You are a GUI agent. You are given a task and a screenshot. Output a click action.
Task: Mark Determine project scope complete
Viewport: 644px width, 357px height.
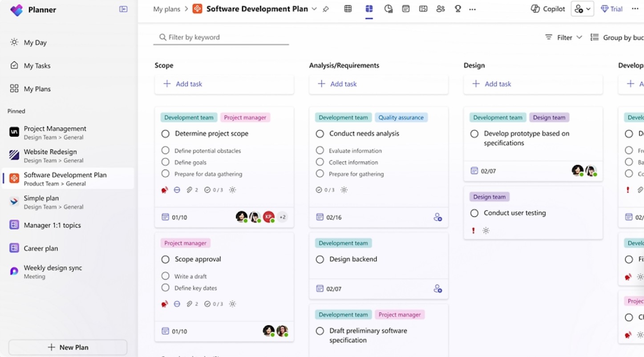point(166,134)
